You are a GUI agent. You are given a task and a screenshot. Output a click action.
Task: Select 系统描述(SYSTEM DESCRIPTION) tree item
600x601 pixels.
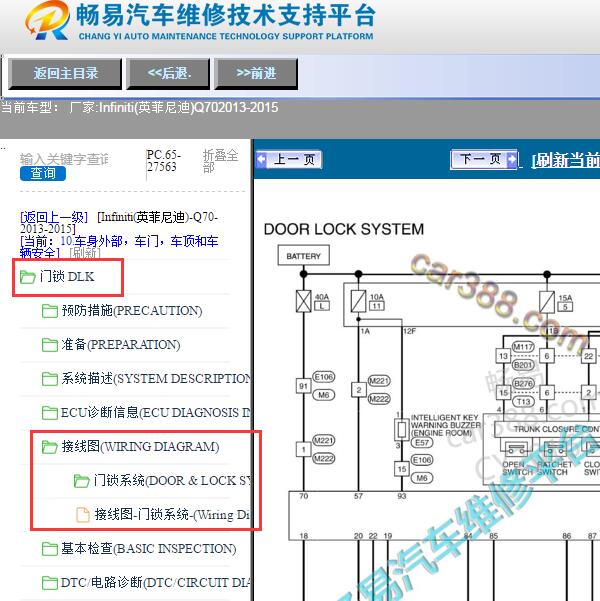[156, 379]
